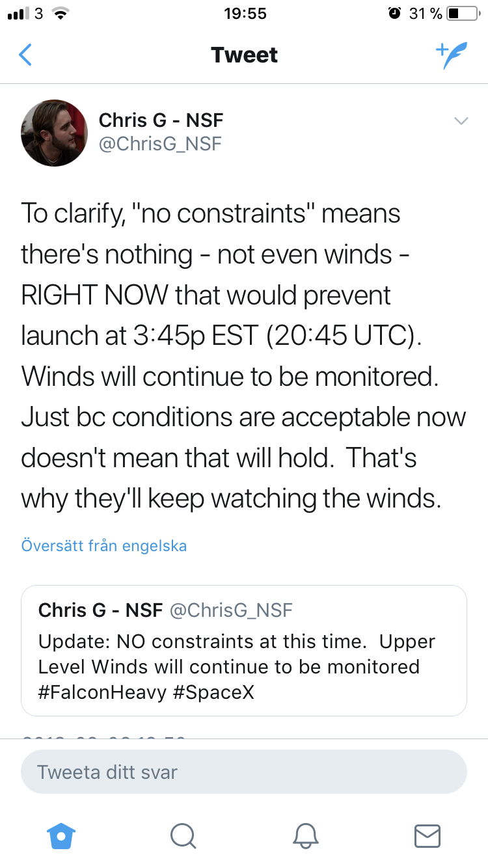488x868 pixels.
Task: Tap the 'Tweet' header title
Action: click(x=244, y=55)
